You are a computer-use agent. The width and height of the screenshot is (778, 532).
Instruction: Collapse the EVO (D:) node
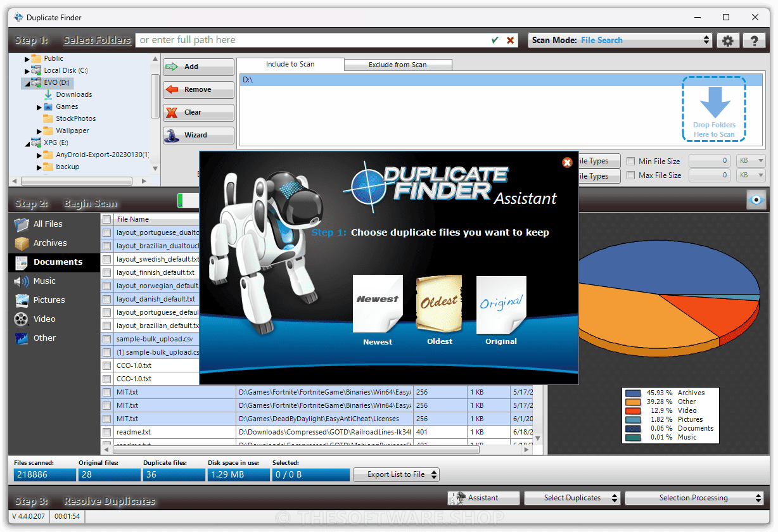27,83
